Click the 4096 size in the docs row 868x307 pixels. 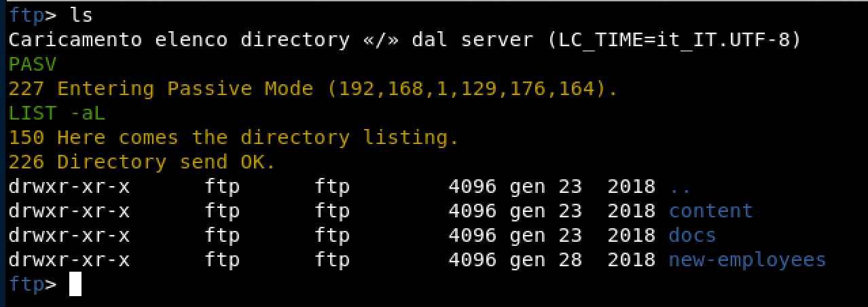click(x=473, y=235)
